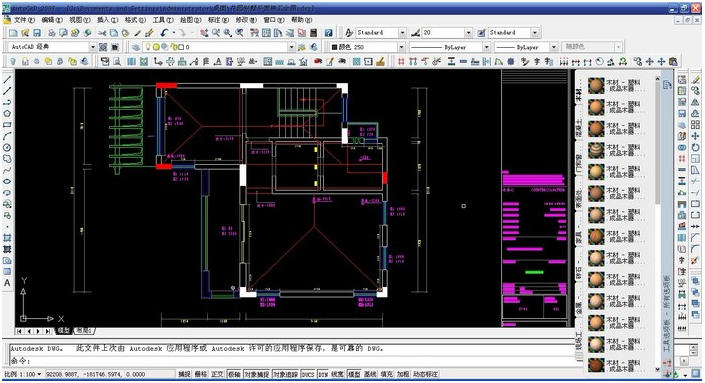This screenshot has width=705, height=383.
Task: Switch to the 布局1 layout tab
Action: click(84, 330)
